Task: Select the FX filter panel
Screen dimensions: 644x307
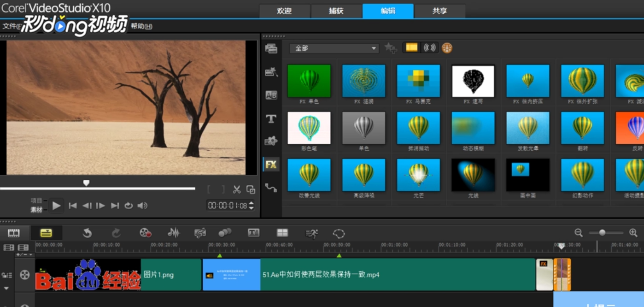Action: [x=271, y=164]
